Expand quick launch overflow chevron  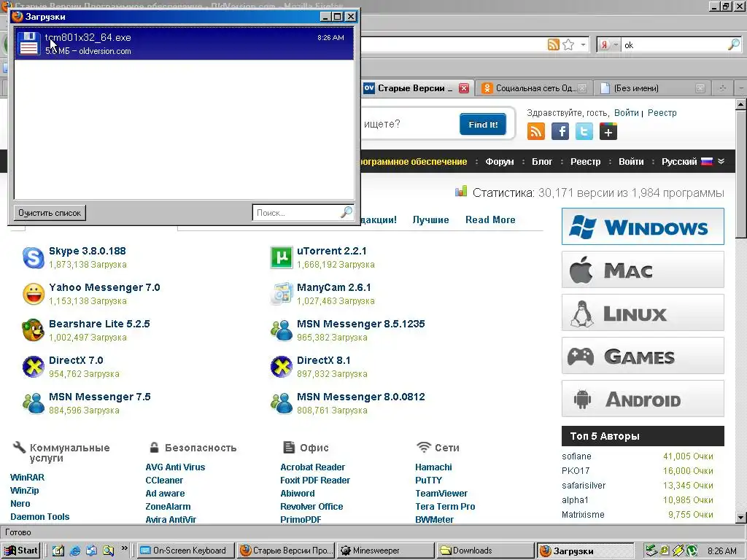[124, 548]
